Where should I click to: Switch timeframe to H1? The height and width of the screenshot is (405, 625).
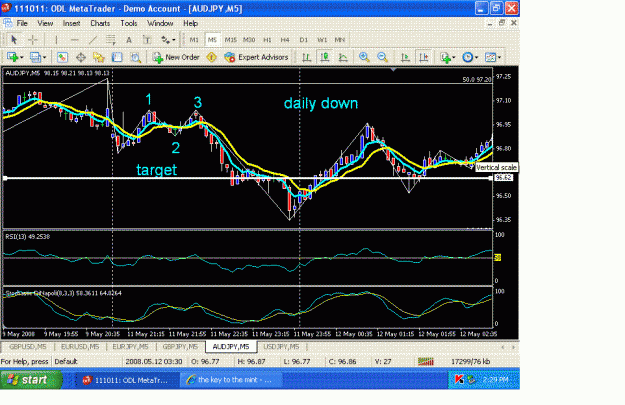[267, 40]
